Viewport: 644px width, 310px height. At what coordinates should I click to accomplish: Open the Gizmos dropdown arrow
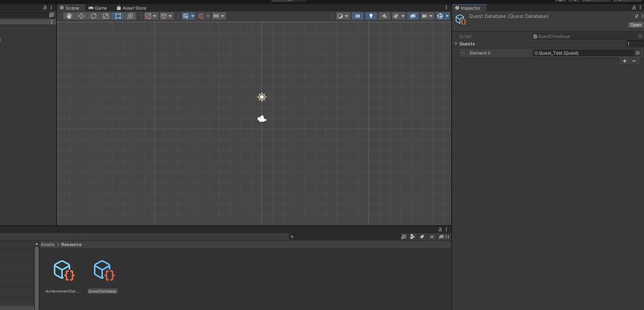[447, 16]
